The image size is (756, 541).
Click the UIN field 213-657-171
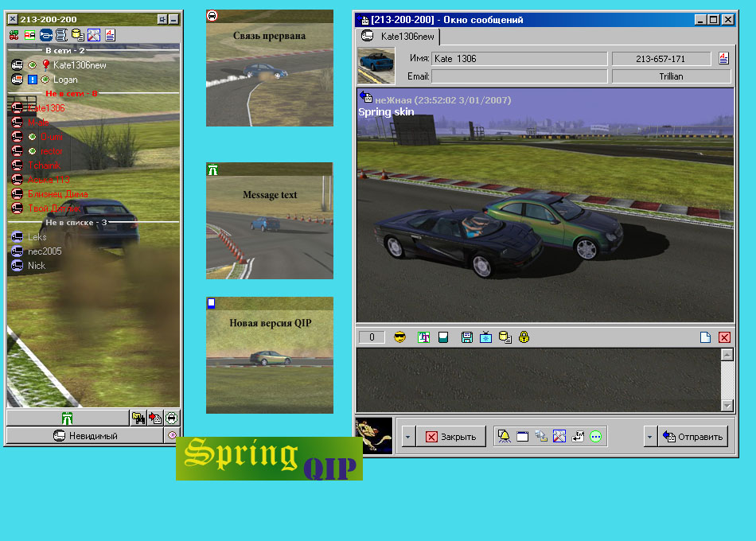coord(661,59)
